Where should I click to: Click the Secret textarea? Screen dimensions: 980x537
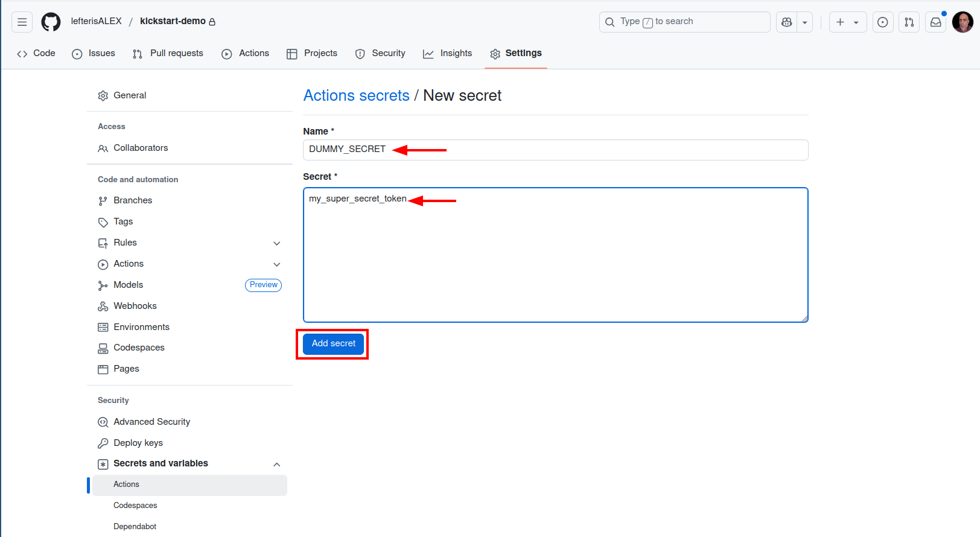555,255
